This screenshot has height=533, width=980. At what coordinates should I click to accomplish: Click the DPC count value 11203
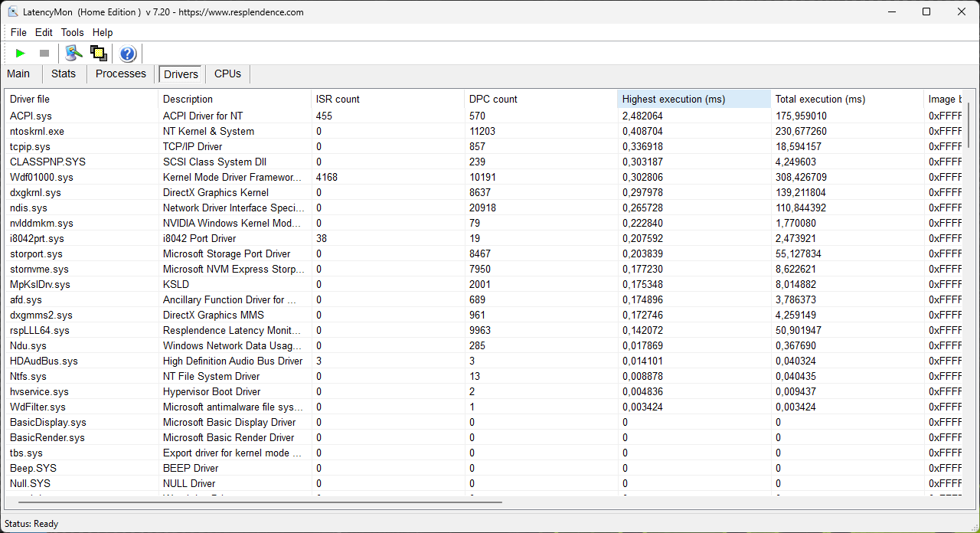[x=482, y=131]
